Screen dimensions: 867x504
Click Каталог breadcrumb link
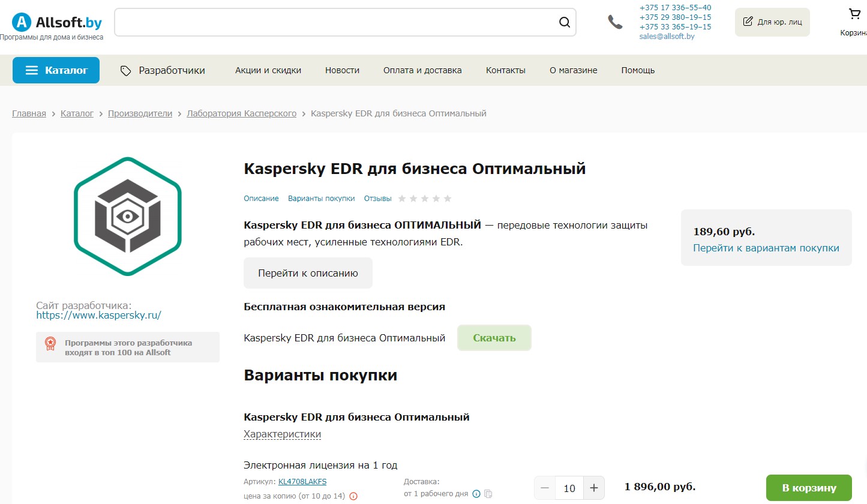[x=77, y=113]
